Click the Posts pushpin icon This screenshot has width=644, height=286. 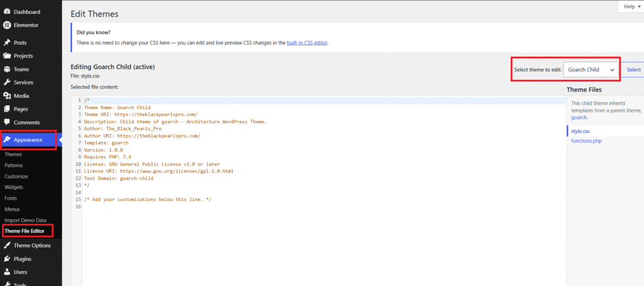tap(6, 43)
